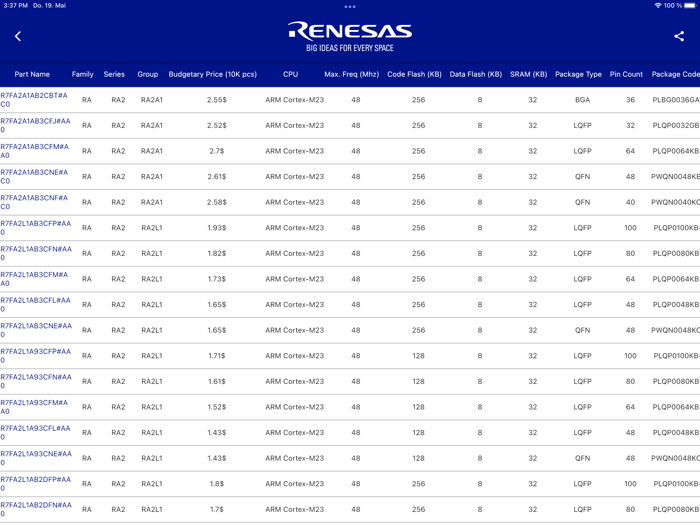The width and height of the screenshot is (700, 525).
Task: Select the 1.82$ price cell
Action: coord(217,254)
